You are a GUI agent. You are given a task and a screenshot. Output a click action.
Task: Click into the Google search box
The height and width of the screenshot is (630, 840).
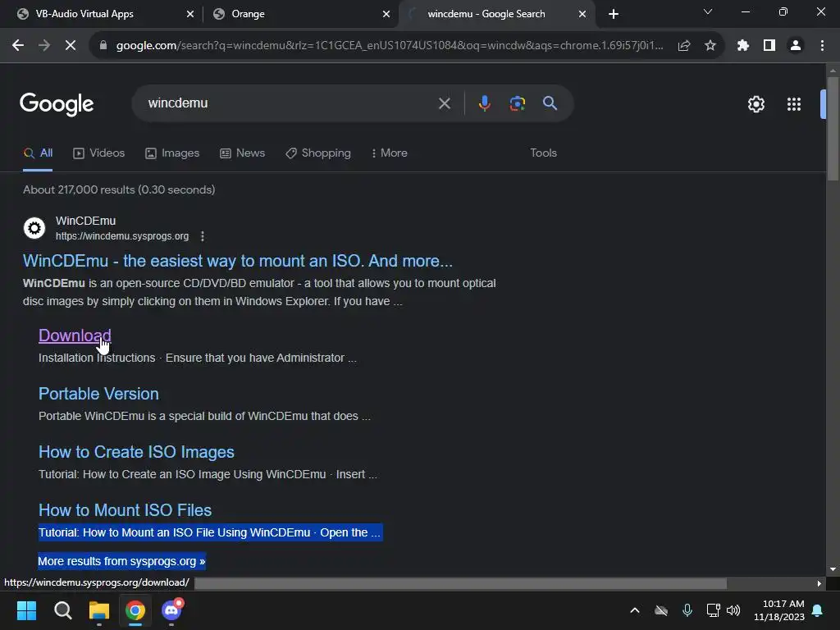pos(290,103)
